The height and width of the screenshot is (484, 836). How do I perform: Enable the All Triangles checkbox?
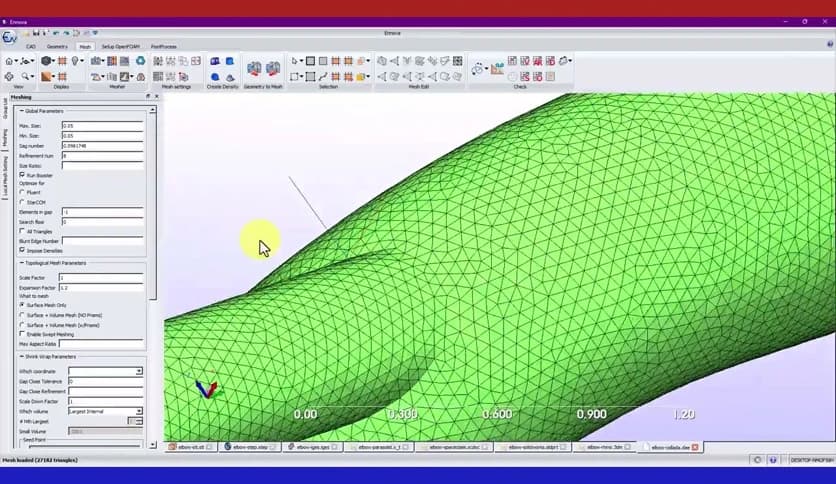tap(22, 231)
